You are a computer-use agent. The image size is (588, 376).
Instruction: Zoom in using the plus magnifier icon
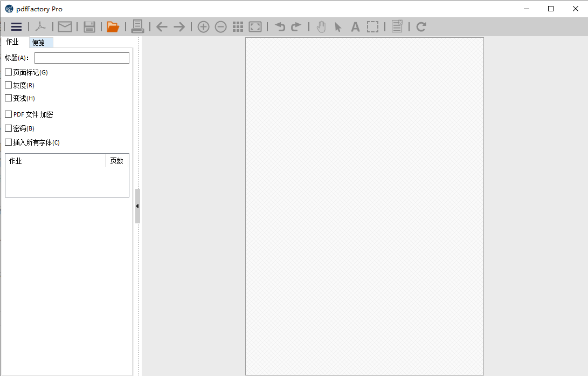tap(203, 27)
